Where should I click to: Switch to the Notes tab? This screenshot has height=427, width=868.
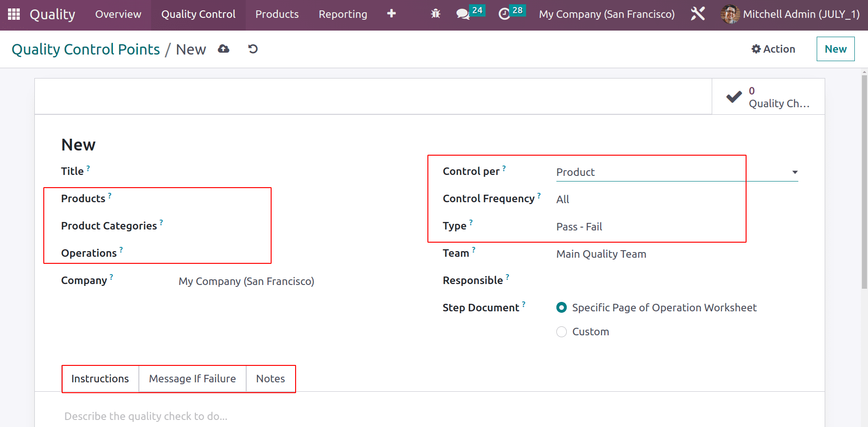click(270, 379)
